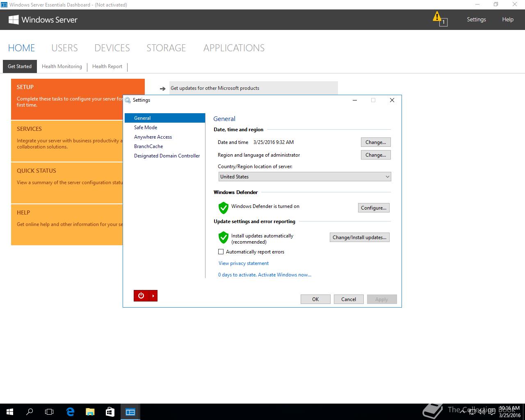
Task: Click Configure for Windows Defender
Action: coord(374,208)
